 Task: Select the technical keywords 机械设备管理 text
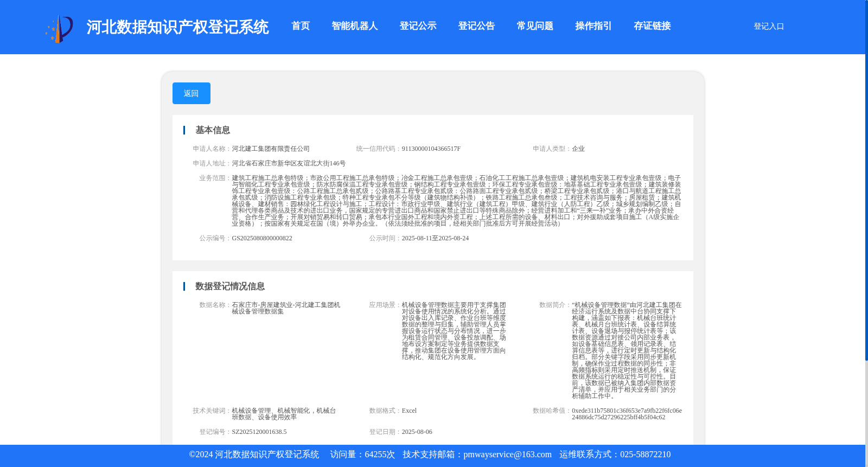pos(284,414)
